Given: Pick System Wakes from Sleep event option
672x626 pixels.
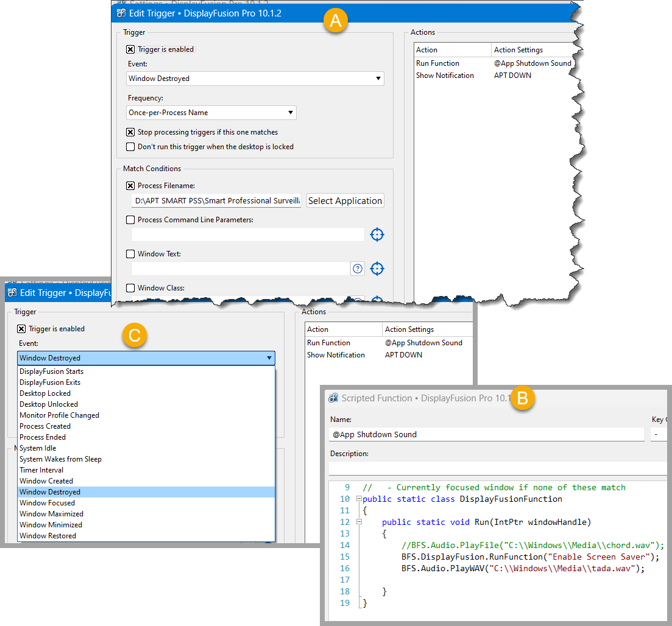Looking at the screenshot, I should pos(60,459).
